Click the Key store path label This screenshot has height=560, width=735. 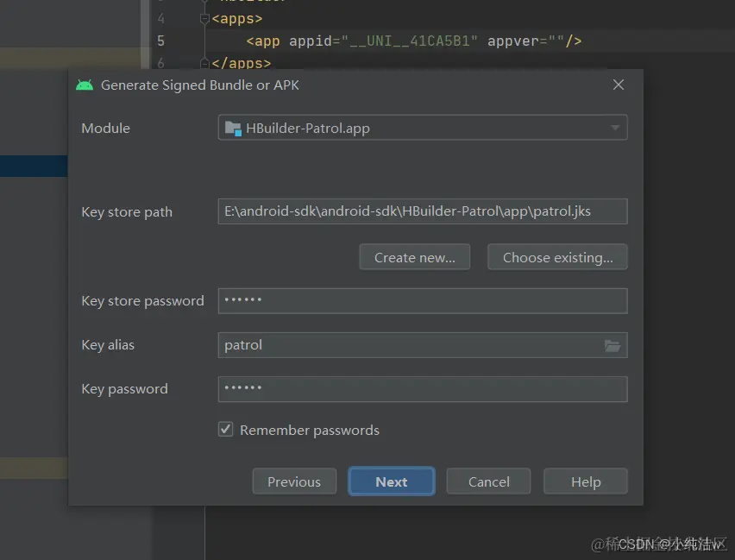[x=127, y=212]
